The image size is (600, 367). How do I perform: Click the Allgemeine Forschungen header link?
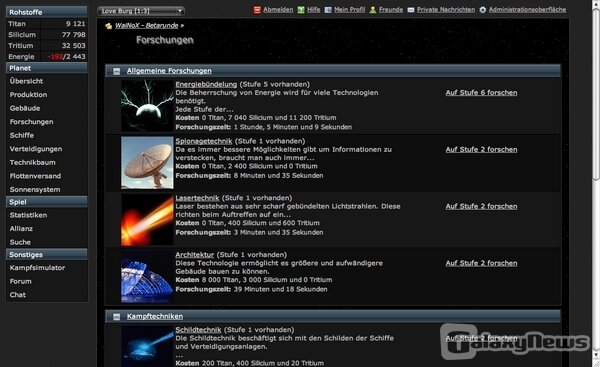pyautogui.click(x=169, y=71)
